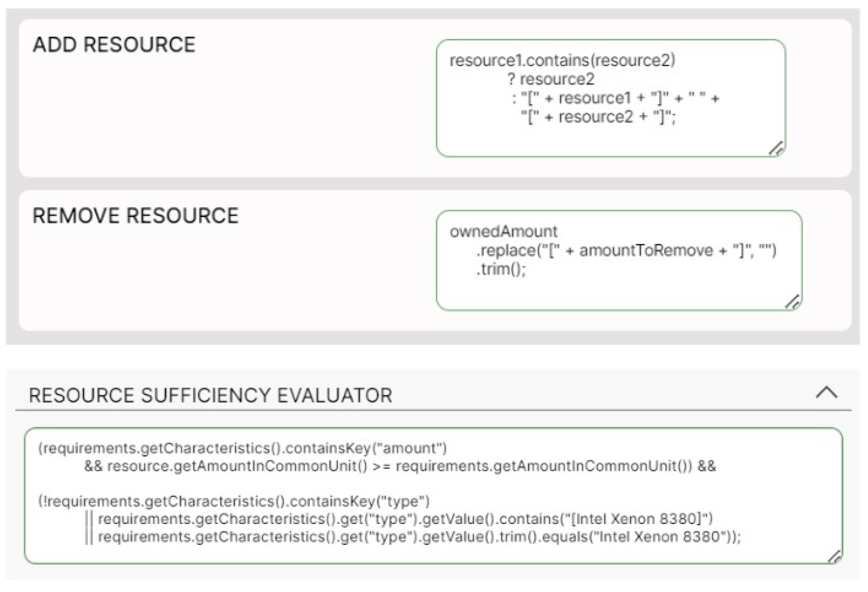The image size is (868, 592).
Task: Place cursor on resource1.contains(resource2) line
Action: point(562,61)
